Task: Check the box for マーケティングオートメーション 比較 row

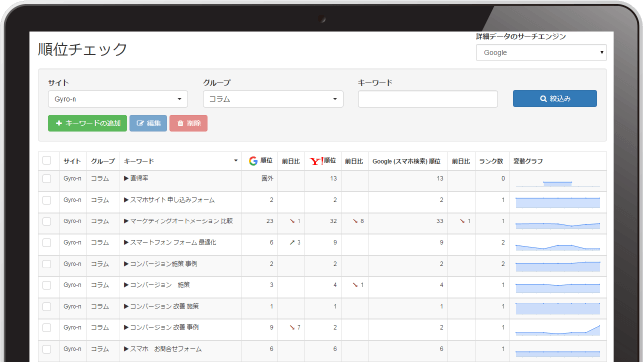Action: (x=47, y=221)
